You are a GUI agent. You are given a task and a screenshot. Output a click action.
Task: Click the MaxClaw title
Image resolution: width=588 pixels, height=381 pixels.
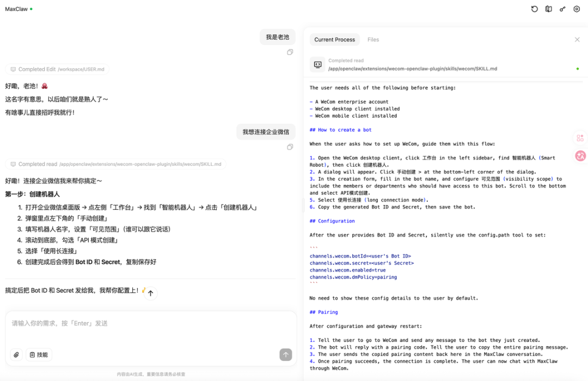click(16, 9)
